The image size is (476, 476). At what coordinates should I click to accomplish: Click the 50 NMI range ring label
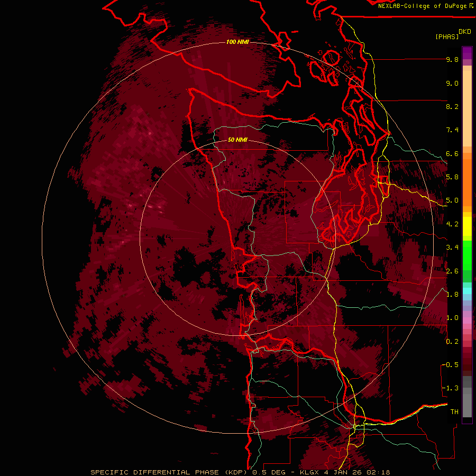[237, 140]
